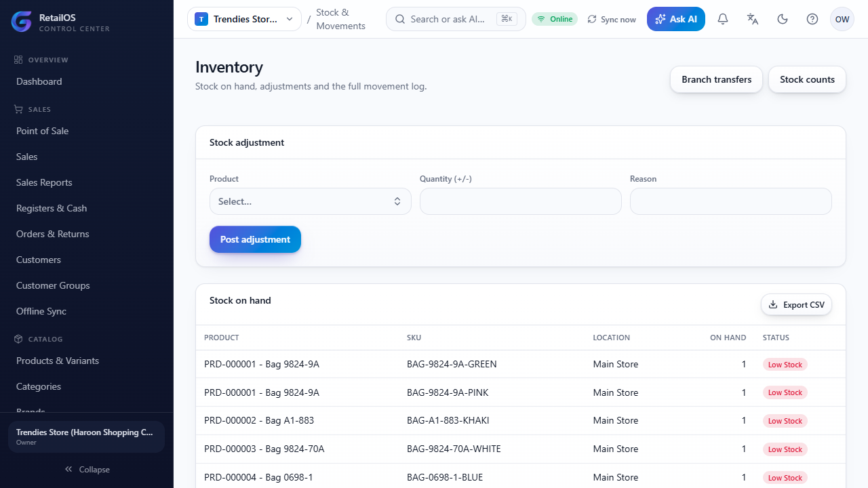Click the Online wifi status badge

point(555,19)
